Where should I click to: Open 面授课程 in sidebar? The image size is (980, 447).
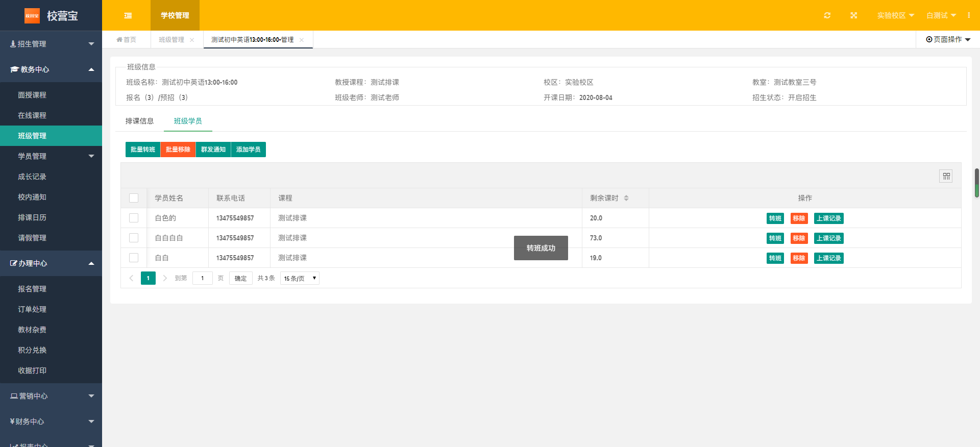(x=51, y=95)
